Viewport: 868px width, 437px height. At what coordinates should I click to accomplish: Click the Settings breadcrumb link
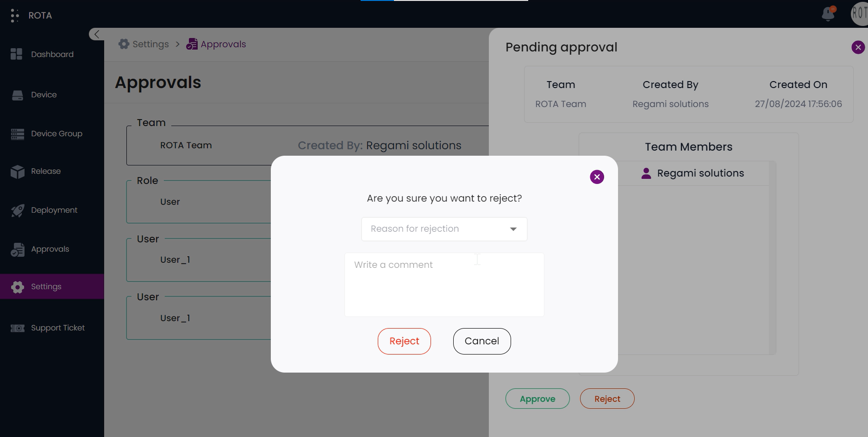point(150,44)
